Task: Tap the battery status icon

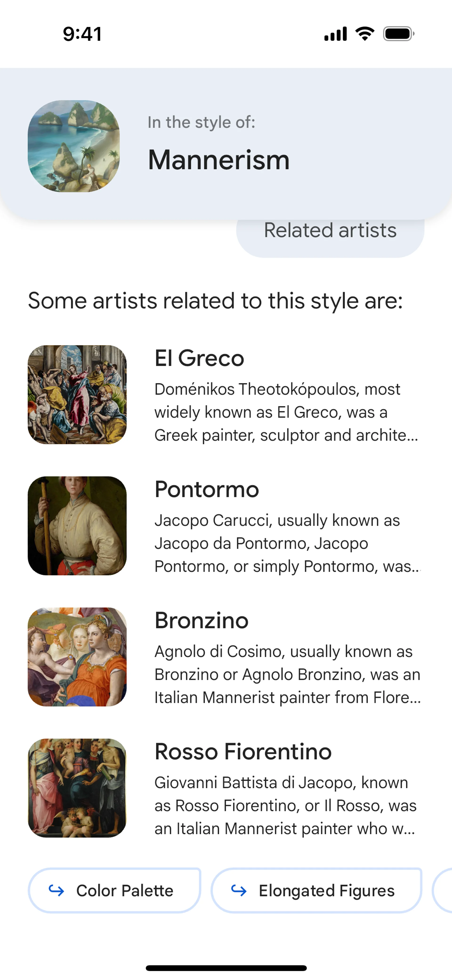Action: (x=398, y=34)
